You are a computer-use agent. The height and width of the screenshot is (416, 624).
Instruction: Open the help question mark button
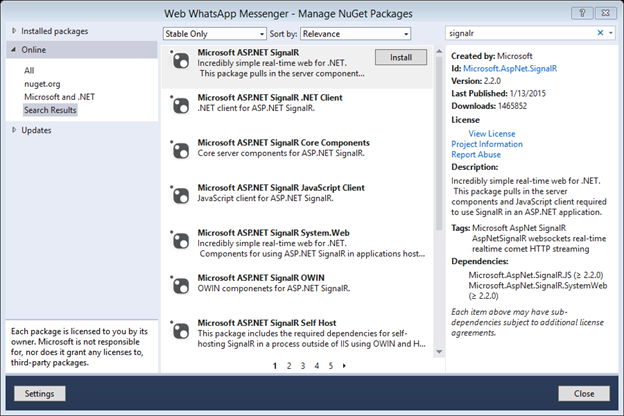point(582,13)
